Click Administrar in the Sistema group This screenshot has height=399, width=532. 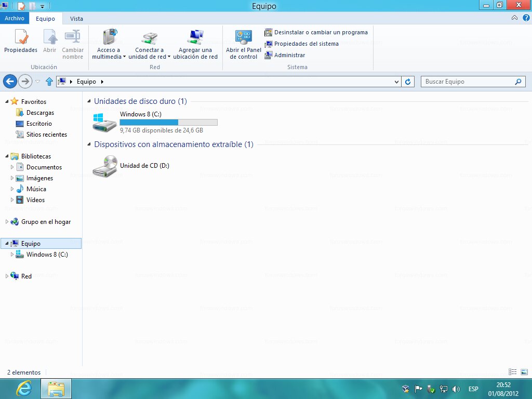pos(285,55)
